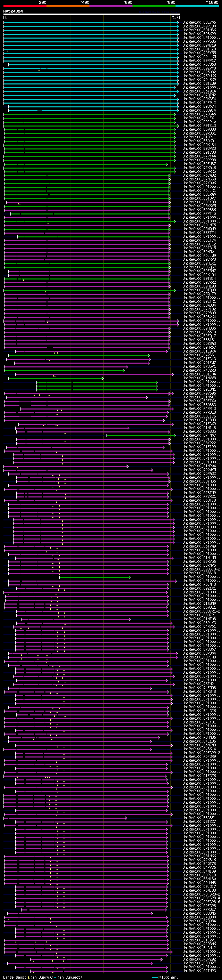Viewport: 222px width, 980px height.
Task: Pick the UniRef100_Q9BSJ8-2 hit name
Action: [202, 569]
